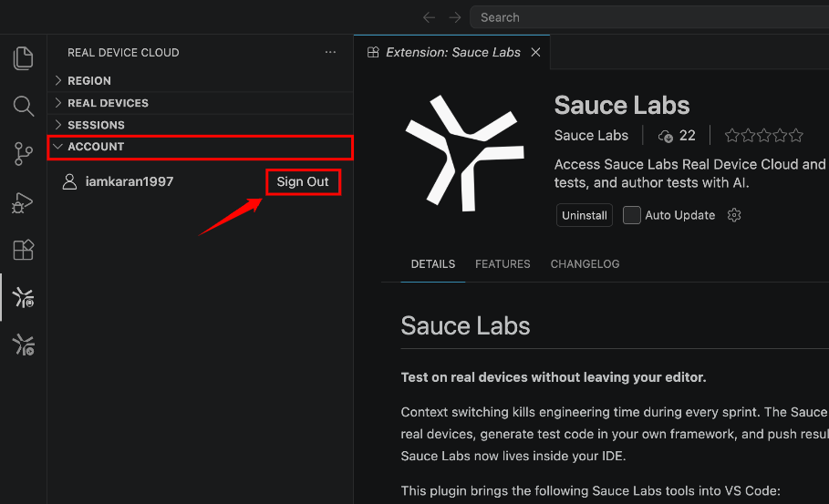Expand the REAL DEVICES section
This screenshot has height=504, width=829.
tap(200, 103)
